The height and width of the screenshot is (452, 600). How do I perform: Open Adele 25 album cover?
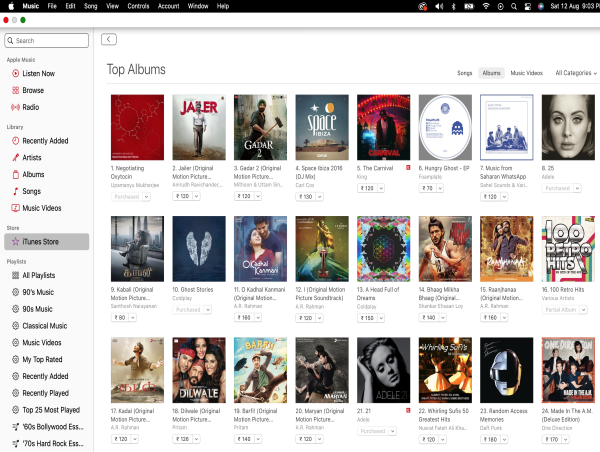(568, 127)
